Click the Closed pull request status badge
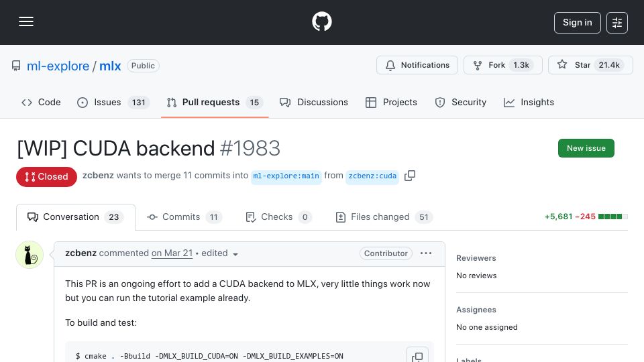The width and height of the screenshot is (644, 362). (x=46, y=177)
